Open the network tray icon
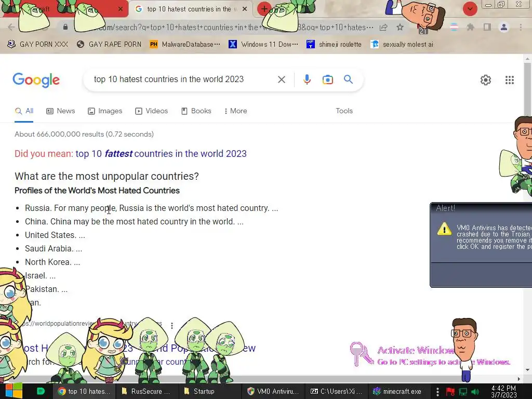The image size is (532, 399). pyautogui.click(x=463, y=392)
